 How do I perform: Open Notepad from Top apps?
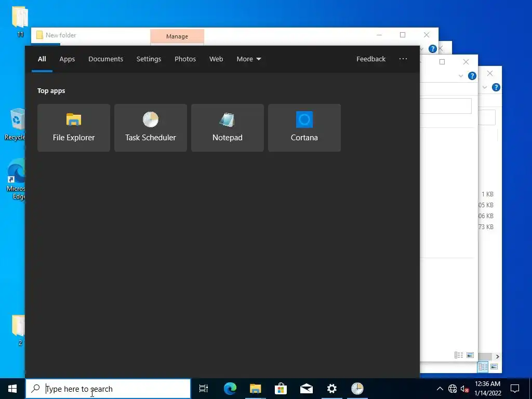coord(228,128)
